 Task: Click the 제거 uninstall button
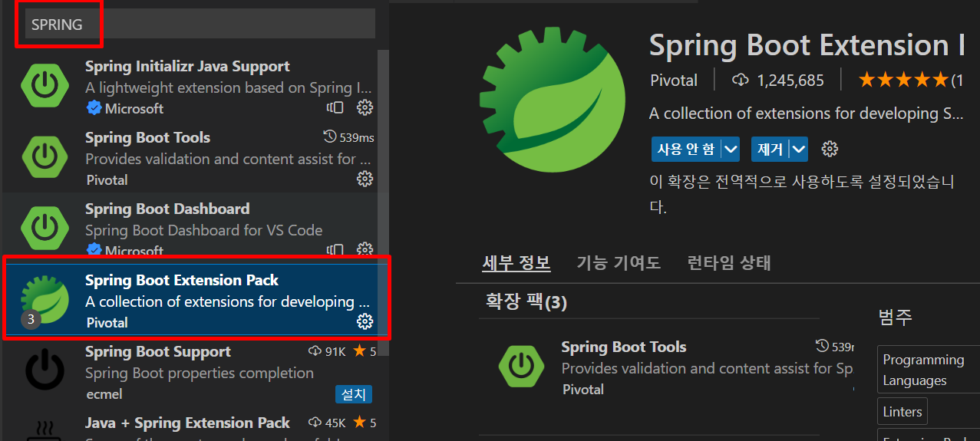pyautogui.click(x=770, y=149)
